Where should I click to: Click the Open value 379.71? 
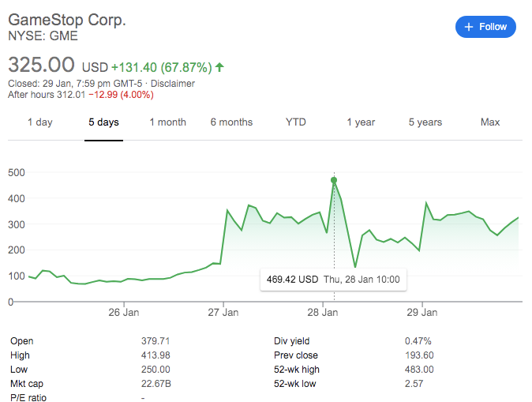[155, 341]
